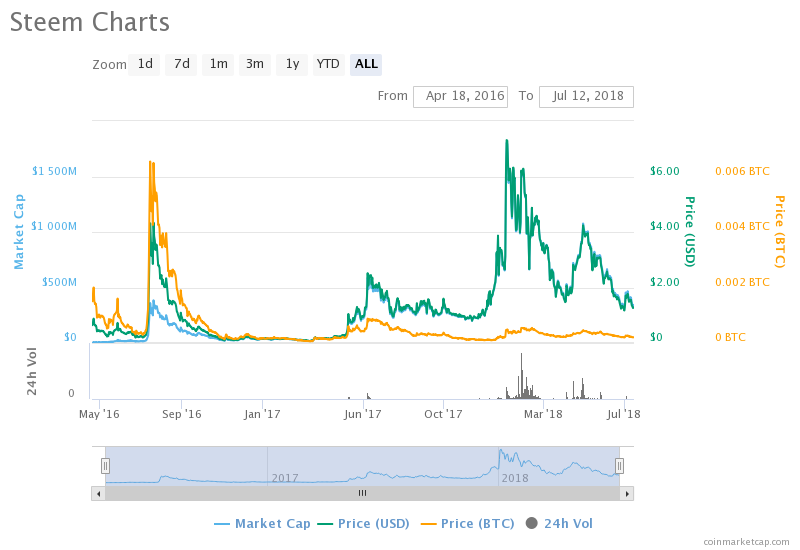800x550 pixels.
Task: Toggle Market Cap series in legend
Action: point(262,523)
